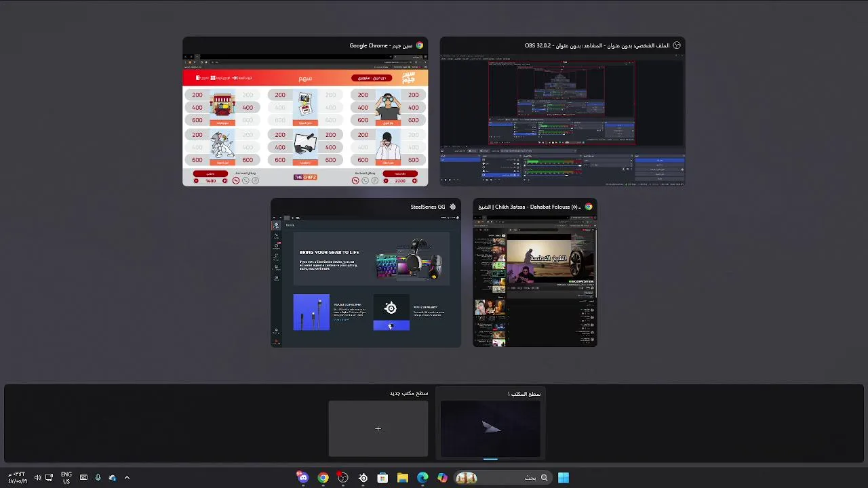Image resolution: width=868 pixels, height=488 pixels.
Task: Open SteelSeries GG from the taskbar
Action: 363,478
